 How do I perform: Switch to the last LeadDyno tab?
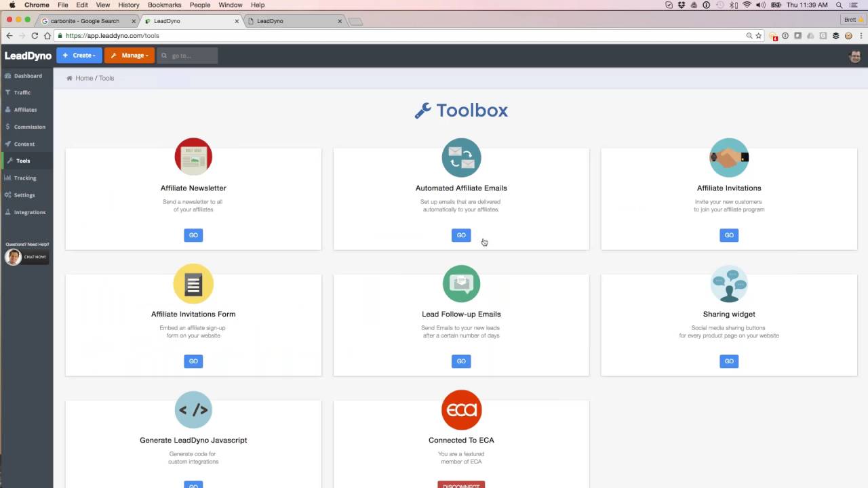(x=296, y=21)
